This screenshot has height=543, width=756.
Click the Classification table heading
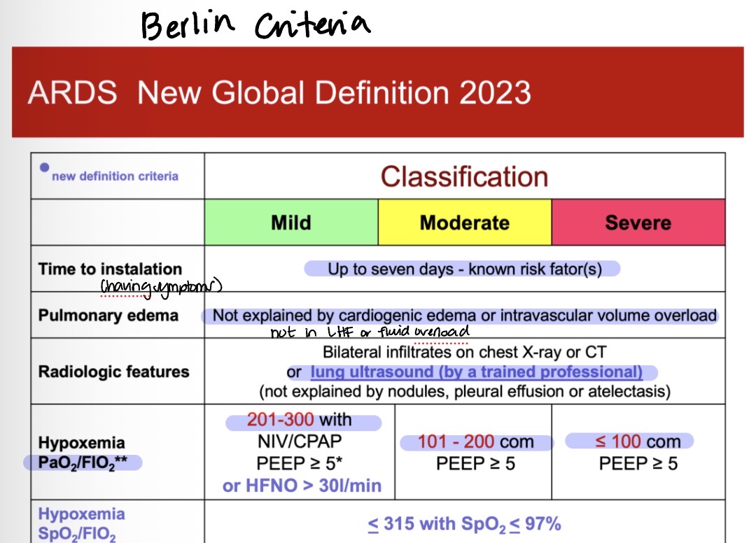[463, 176]
